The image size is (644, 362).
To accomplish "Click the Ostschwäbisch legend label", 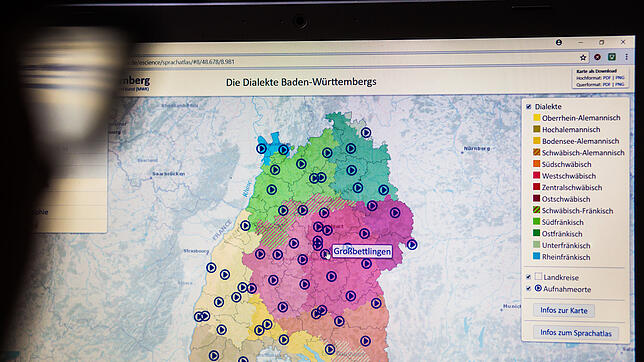I will [x=566, y=199].
